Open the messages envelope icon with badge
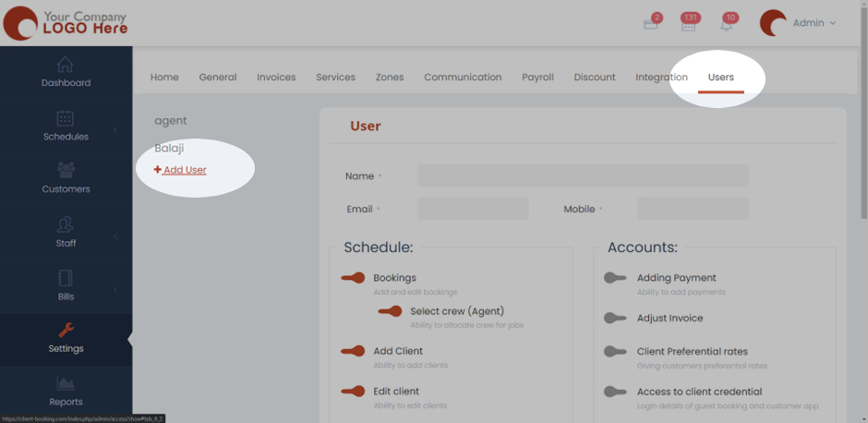This screenshot has width=868, height=423. click(x=651, y=25)
